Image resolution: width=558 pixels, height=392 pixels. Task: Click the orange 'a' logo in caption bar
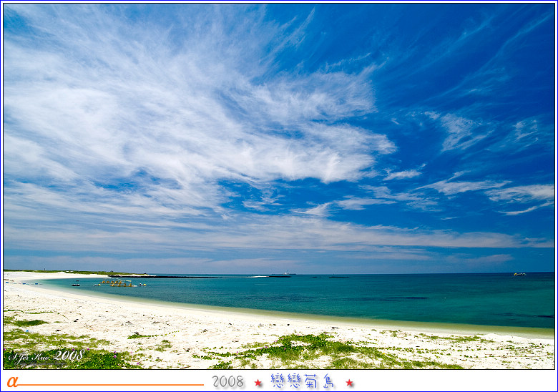point(11,382)
